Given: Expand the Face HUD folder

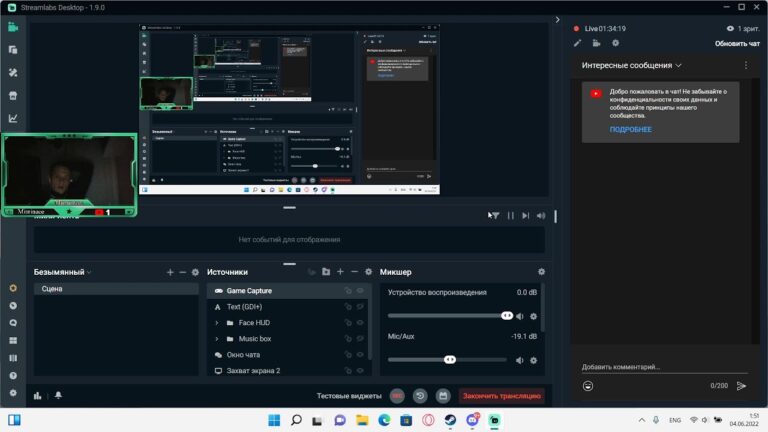Looking at the screenshot, I should [217, 323].
